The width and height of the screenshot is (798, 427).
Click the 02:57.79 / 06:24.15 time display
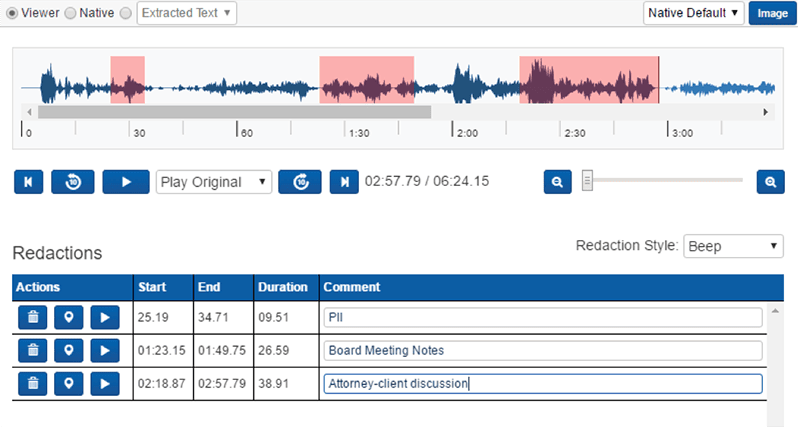[427, 182]
